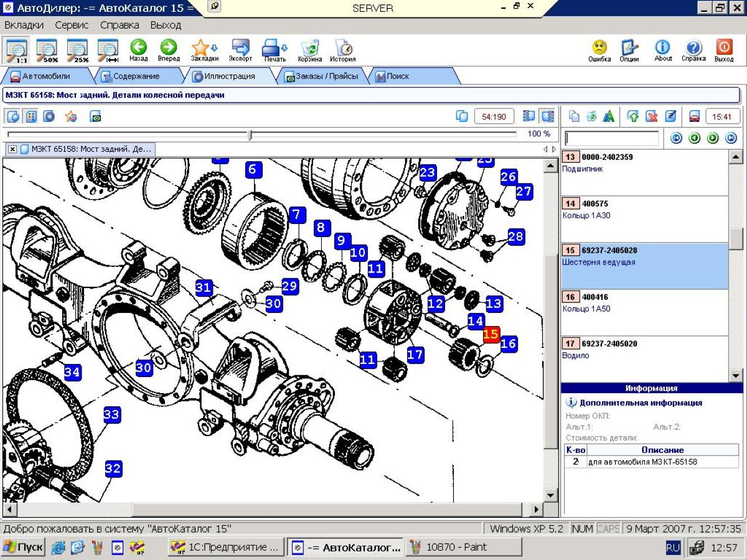Open the Вкладки menu
747x560 pixels.
pyautogui.click(x=24, y=25)
